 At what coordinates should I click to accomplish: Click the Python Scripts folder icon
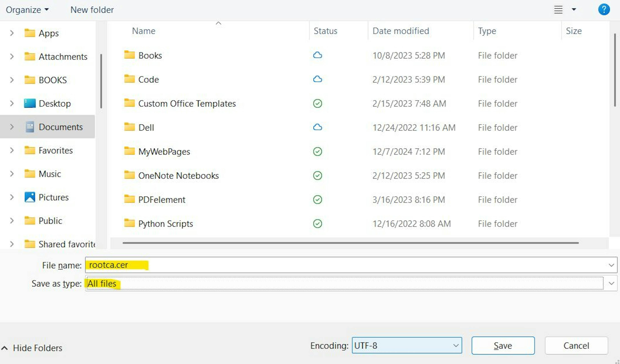click(x=129, y=223)
